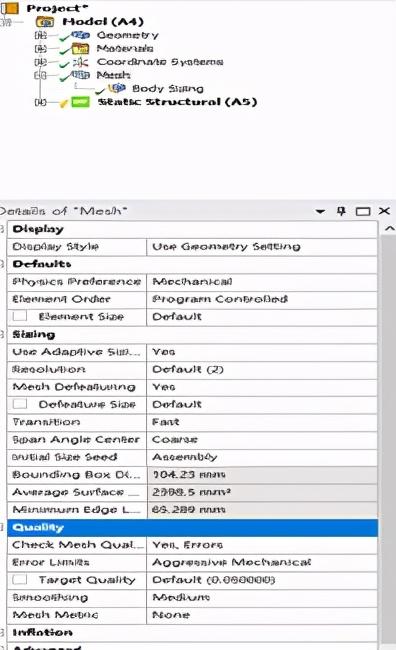
Task: Open Check Mesh Quality value Yes, Errors
Action: click(262, 545)
